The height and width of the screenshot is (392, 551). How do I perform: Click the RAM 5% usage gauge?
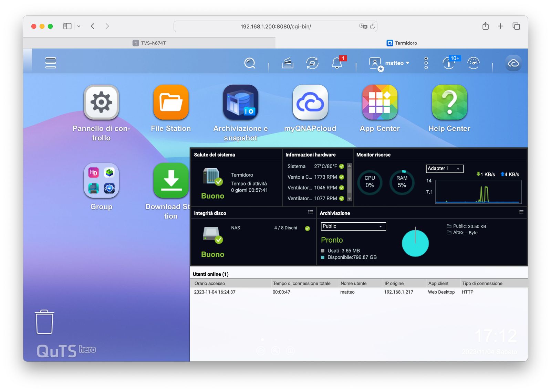tap(402, 182)
